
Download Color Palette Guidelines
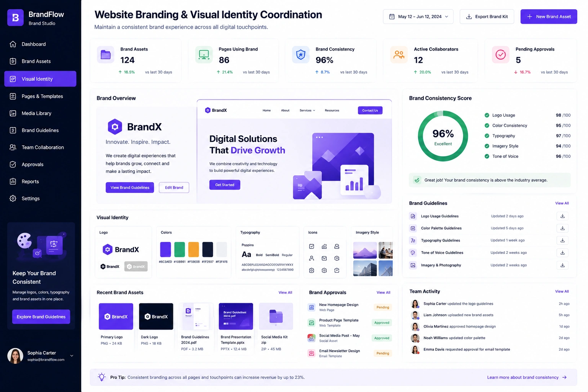[x=562, y=228]
